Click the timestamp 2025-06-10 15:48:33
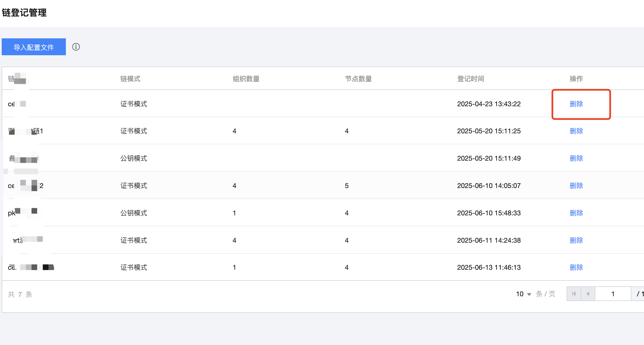Image resolution: width=644 pixels, height=345 pixels. click(489, 213)
